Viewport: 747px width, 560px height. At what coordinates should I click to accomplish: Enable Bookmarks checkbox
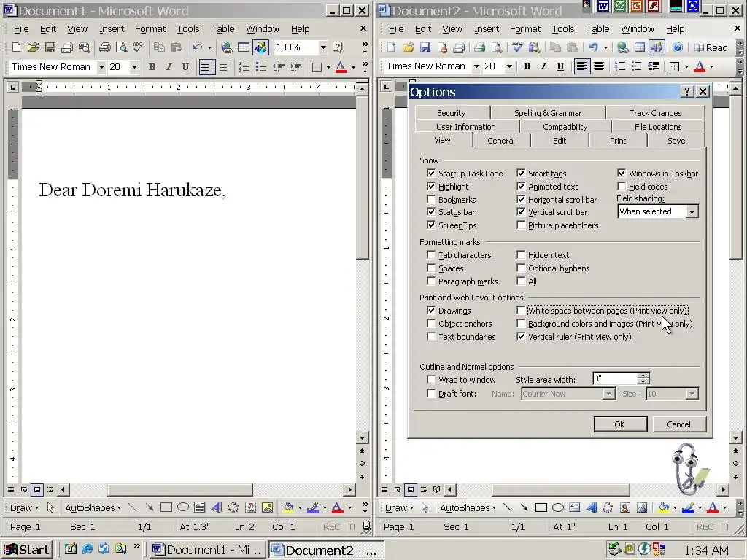pyautogui.click(x=431, y=200)
